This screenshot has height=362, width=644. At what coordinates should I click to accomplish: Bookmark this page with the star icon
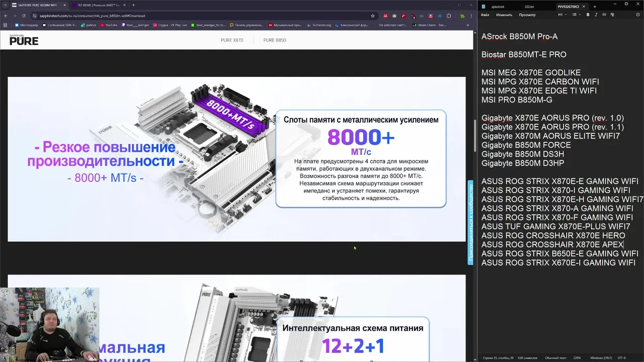[x=372, y=16]
